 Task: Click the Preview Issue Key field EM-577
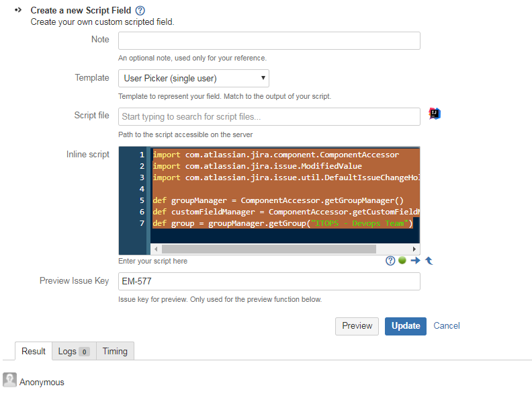click(x=269, y=281)
